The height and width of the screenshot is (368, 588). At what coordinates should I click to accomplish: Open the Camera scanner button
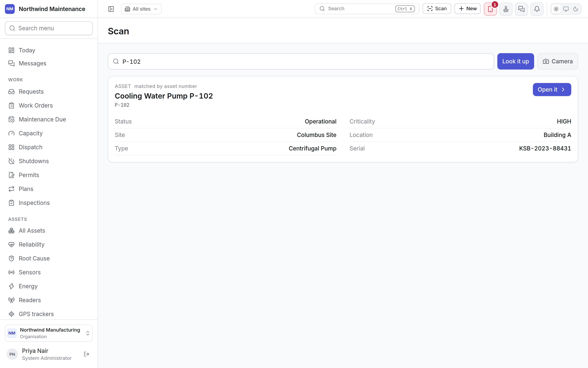(558, 61)
